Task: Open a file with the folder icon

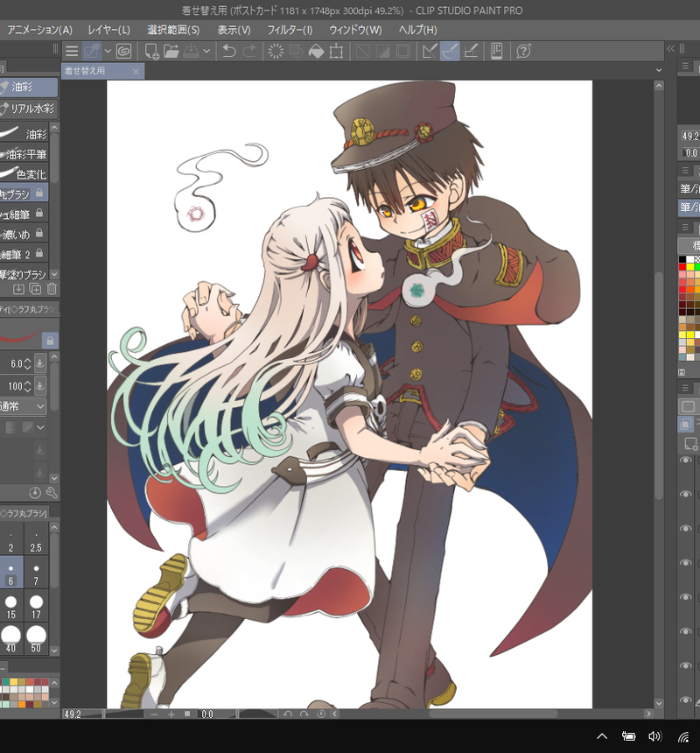Action: click(x=171, y=52)
